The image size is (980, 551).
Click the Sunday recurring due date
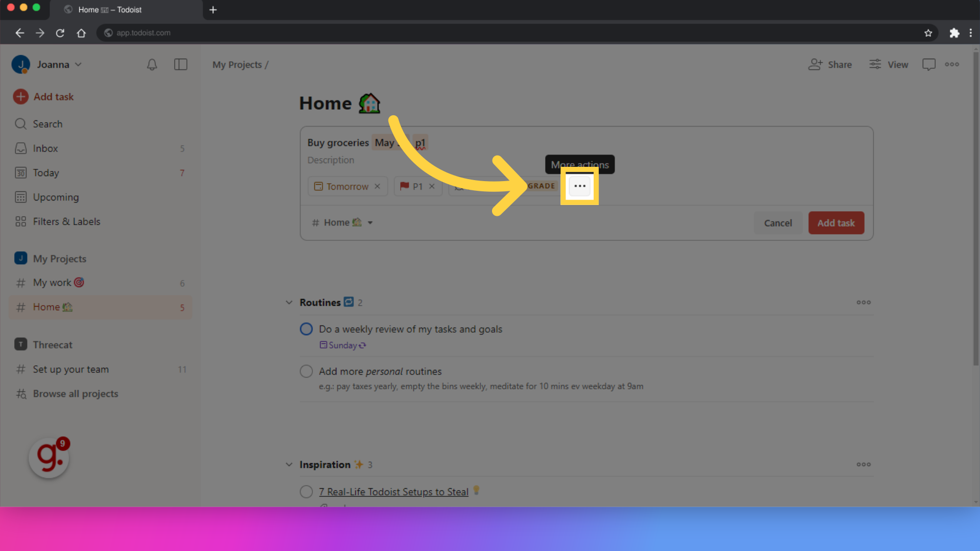[343, 345]
